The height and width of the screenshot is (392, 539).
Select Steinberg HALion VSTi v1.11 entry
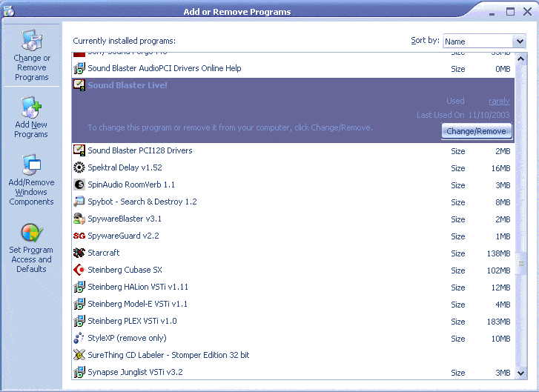click(x=293, y=287)
